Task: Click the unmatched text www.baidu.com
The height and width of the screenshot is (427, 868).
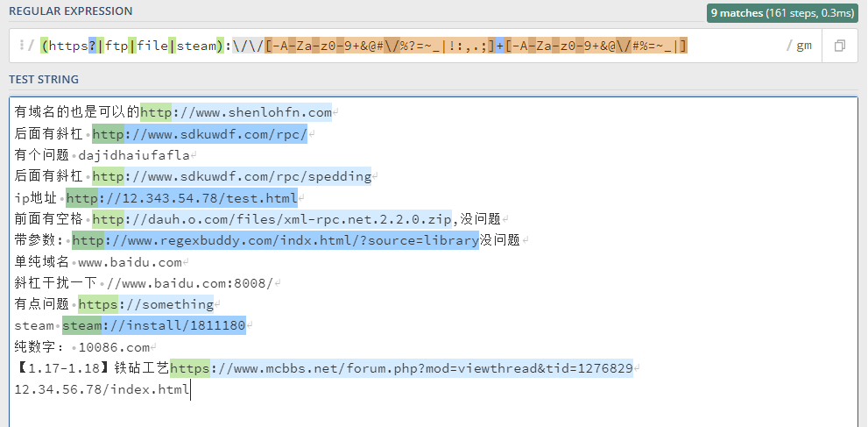Action: pyautogui.click(x=130, y=261)
